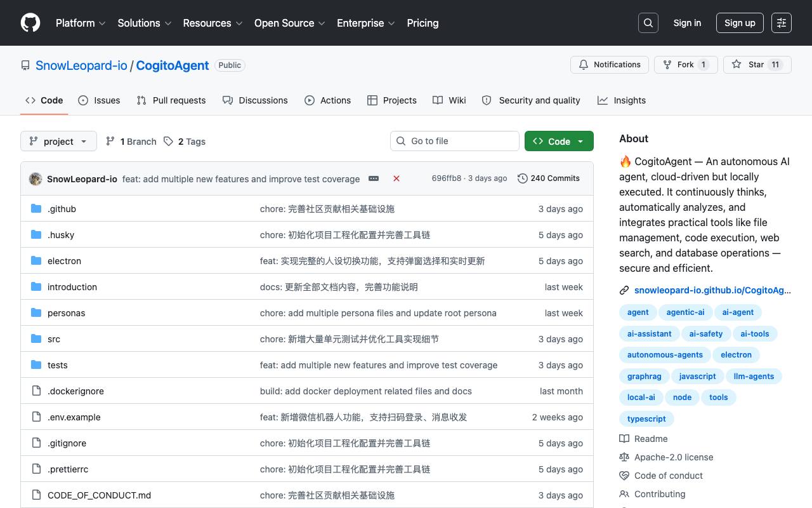This screenshot has width=812, height=508.
Task: Click the Notifications button
Action: tap(610, 65)
